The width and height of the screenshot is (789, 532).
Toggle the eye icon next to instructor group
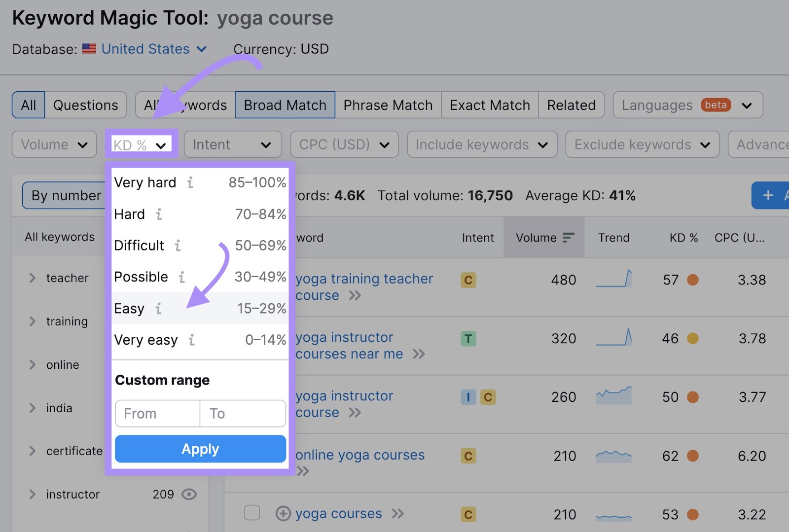(190, 494)
